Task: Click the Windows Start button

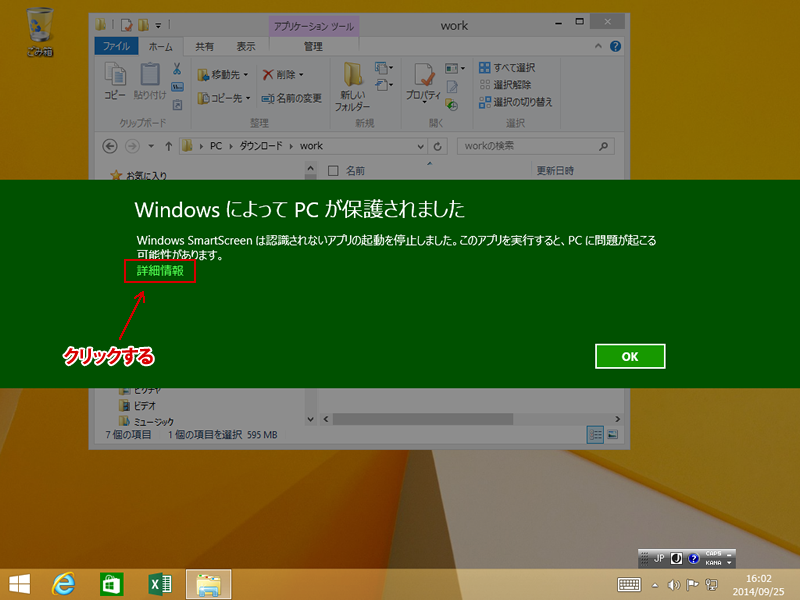Action: [19, 584]
